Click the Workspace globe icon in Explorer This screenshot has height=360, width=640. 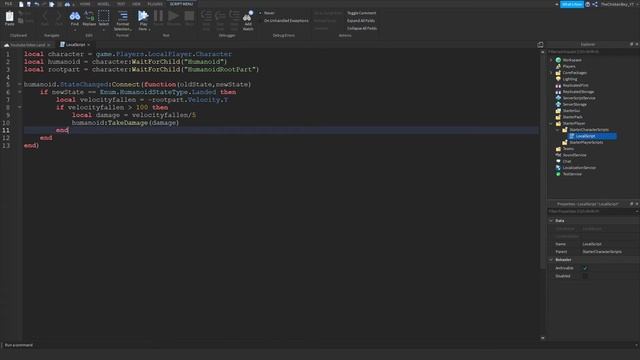point(558,60)
